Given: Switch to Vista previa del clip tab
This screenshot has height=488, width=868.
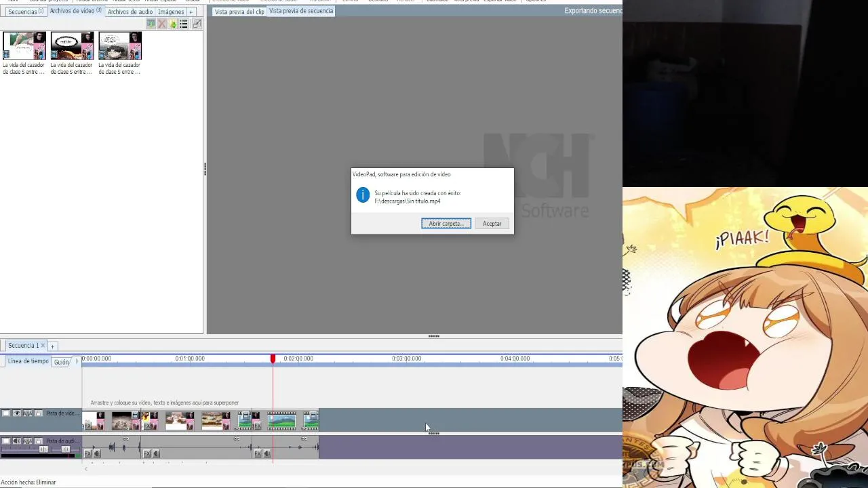Looking at the screenshot, I should [239, 12].
